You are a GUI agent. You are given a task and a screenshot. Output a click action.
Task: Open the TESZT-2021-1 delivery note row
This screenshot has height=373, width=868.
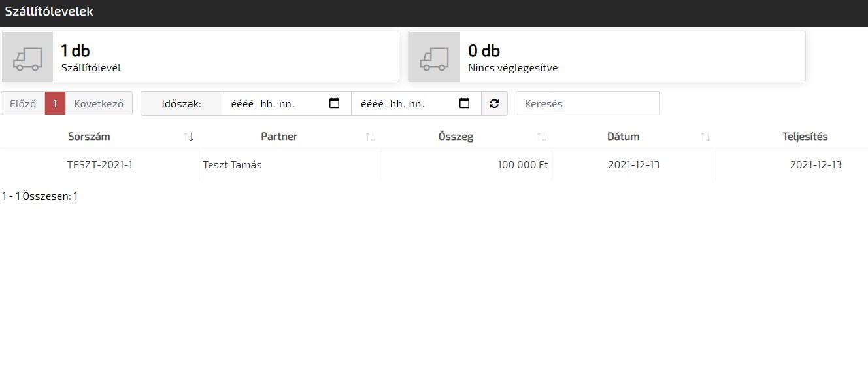(x=100, y=165)
